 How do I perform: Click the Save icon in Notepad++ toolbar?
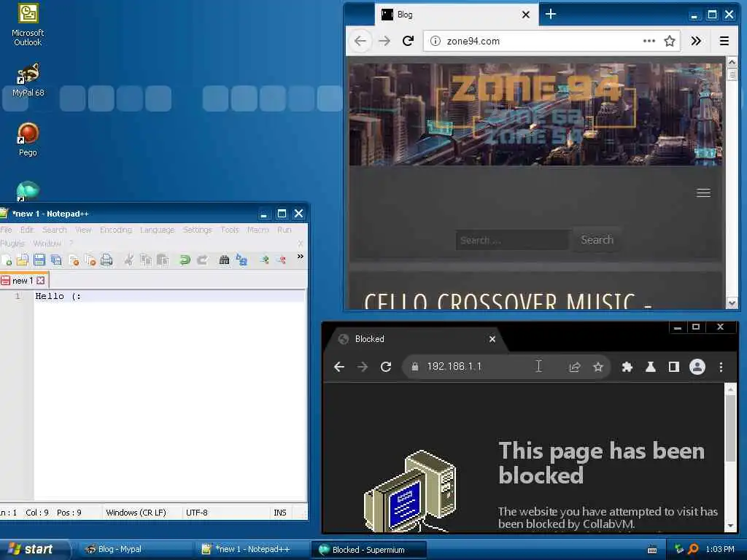pos(39,260)
